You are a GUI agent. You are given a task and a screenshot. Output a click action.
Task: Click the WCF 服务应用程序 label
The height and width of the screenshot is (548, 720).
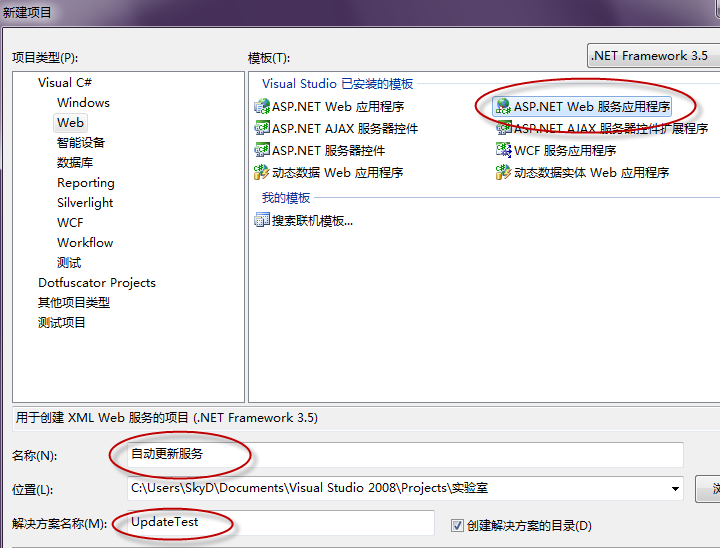pos(565,151)
